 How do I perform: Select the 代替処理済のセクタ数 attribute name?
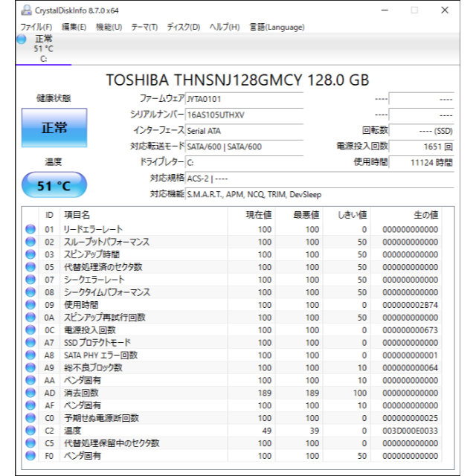[x=103, y=267]
